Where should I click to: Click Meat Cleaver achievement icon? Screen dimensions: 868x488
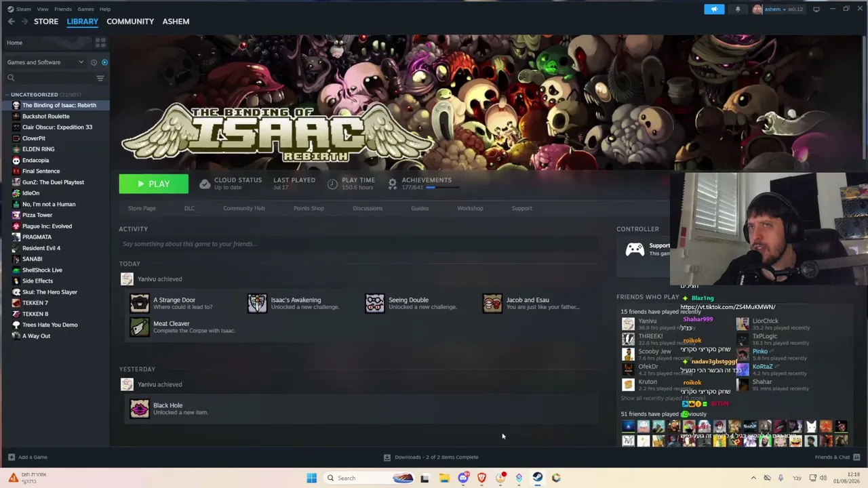pos(140,327)
